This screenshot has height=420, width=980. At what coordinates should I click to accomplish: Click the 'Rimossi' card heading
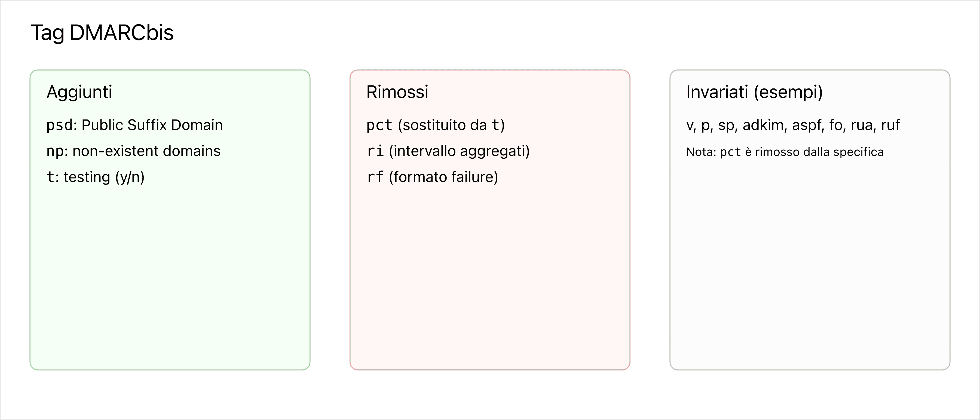pyautogui.click(x=397, y=92)
